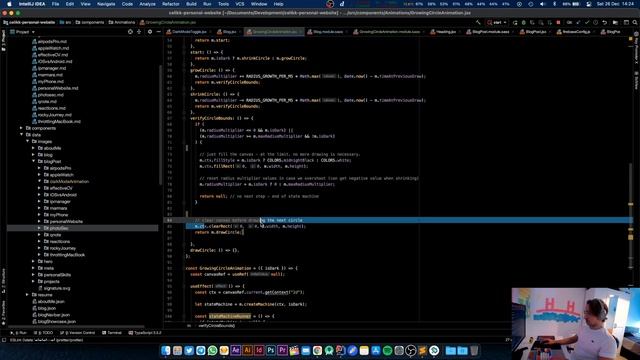
Task: Expand the personalSkills folder
Action: point(33,275)
